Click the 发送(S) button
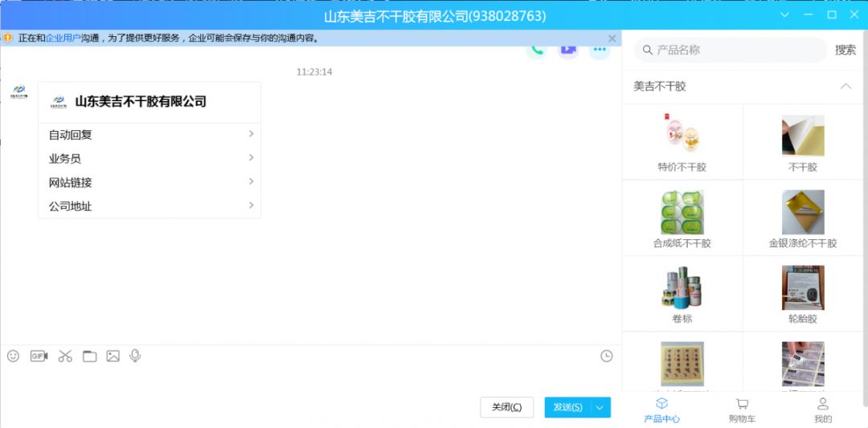This screenshot has height=428, width=868. click(568, 408)
